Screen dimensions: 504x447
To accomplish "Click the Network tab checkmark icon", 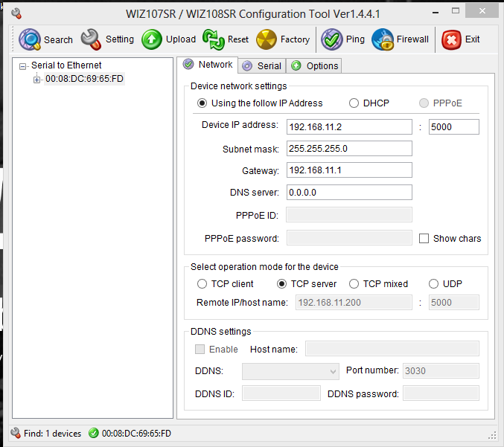I will pyautogui.click(x=188, y=64).
